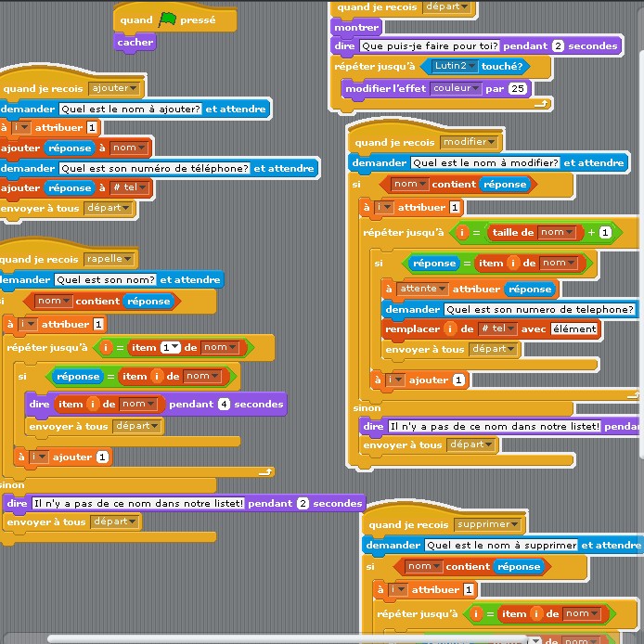Open the 'modifier' message dropdown
This screenshot has width=644, height=644.
point(469,142)
